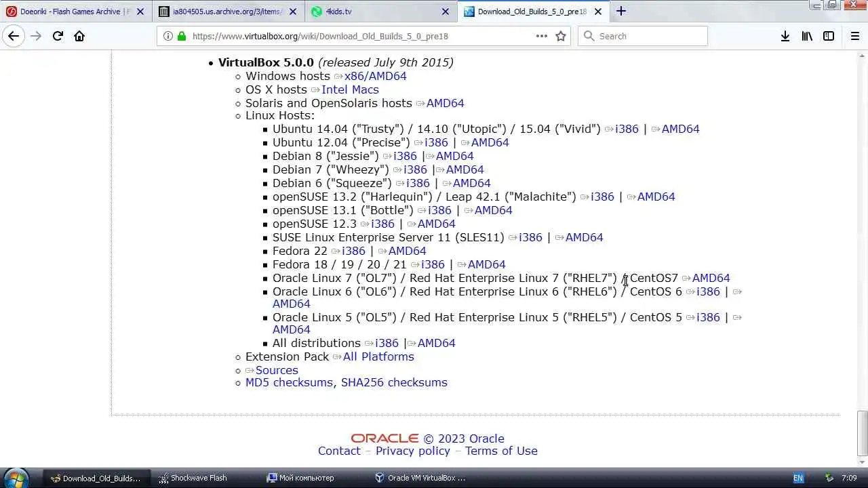Image resolution: width=868 pixels, height=488 pixels.
Task: Download Ubuntu 12.04 Precise i386 package
Action: [x=436, y=142]
